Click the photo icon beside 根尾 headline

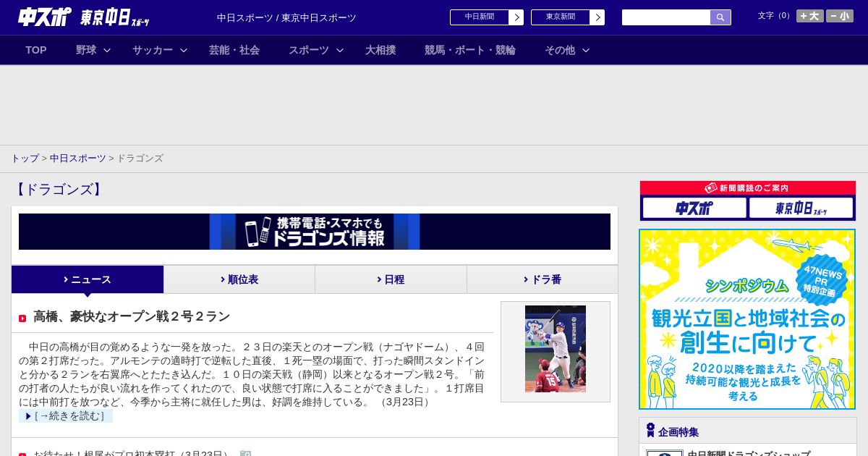(245, 453)
